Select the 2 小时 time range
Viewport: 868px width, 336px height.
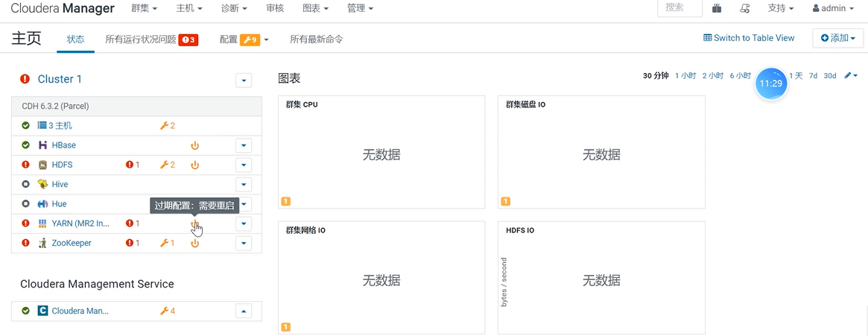(x=713, y=76)
